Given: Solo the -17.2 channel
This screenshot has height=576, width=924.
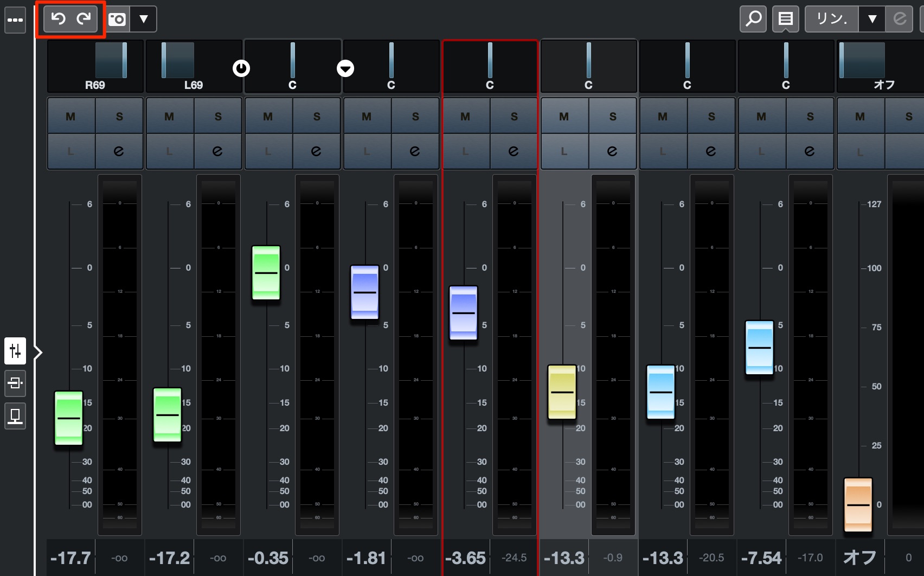Looking at the screenshot, I should (x=218, y=116).
